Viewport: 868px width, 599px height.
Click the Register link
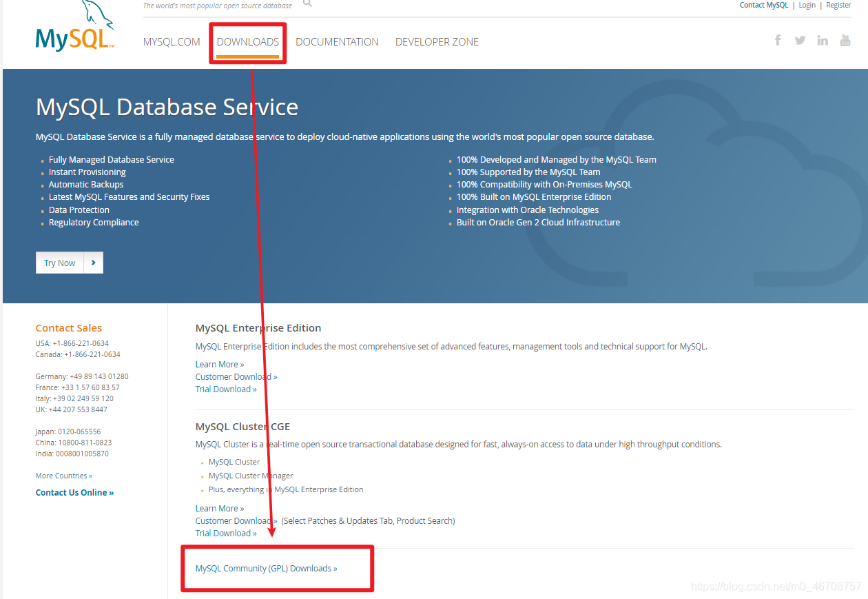coord(838,5)
